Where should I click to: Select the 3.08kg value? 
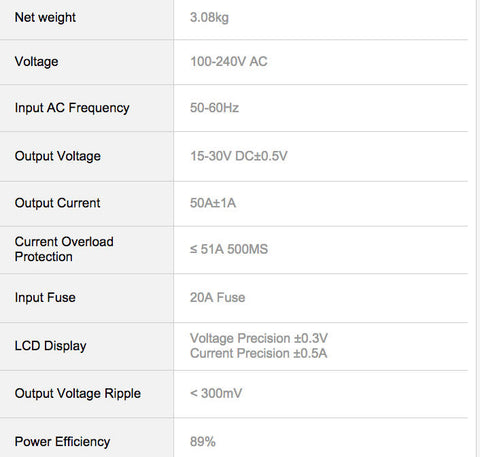tap(209, 17)
